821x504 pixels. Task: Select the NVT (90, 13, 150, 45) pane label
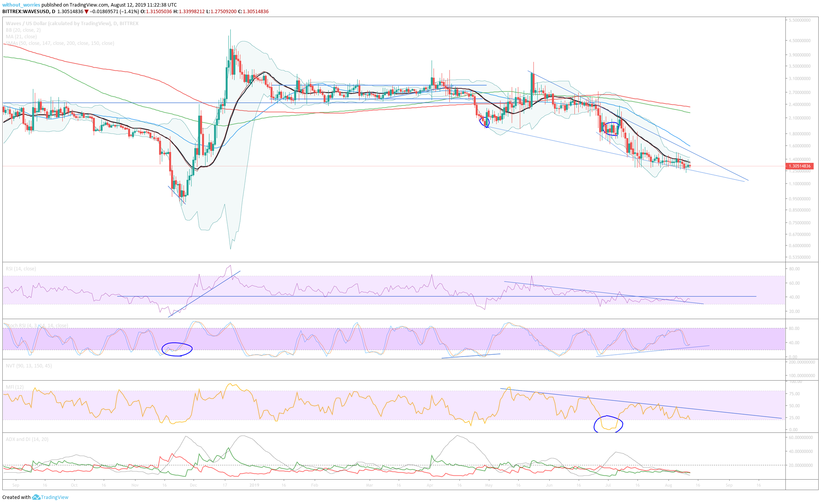coord(29,366)
